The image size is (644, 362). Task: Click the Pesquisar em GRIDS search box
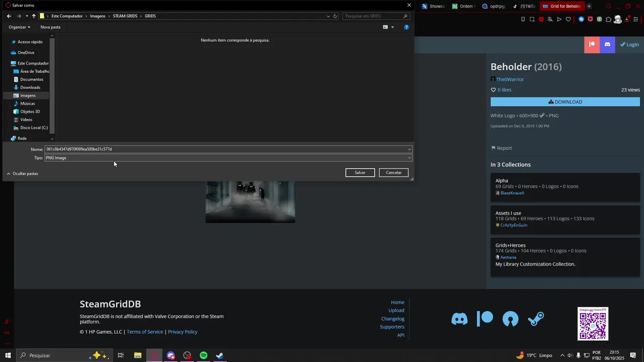point(375,16)
